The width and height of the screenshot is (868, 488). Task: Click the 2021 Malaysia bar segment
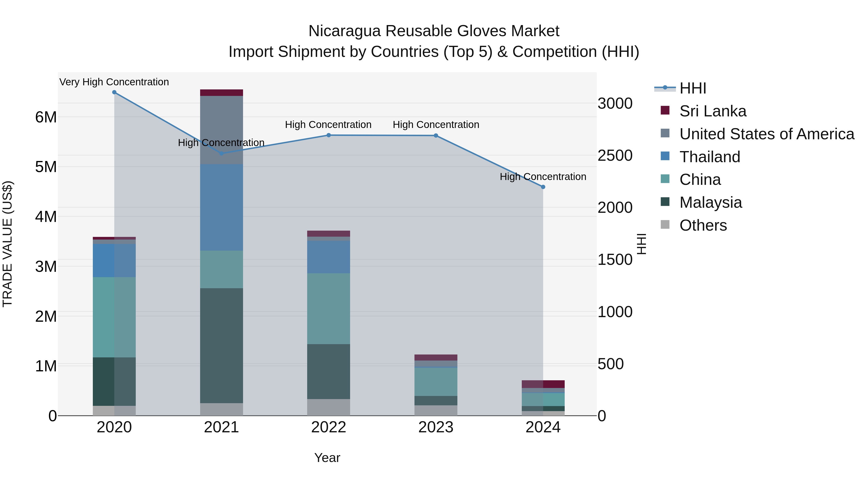coord(221,346)
